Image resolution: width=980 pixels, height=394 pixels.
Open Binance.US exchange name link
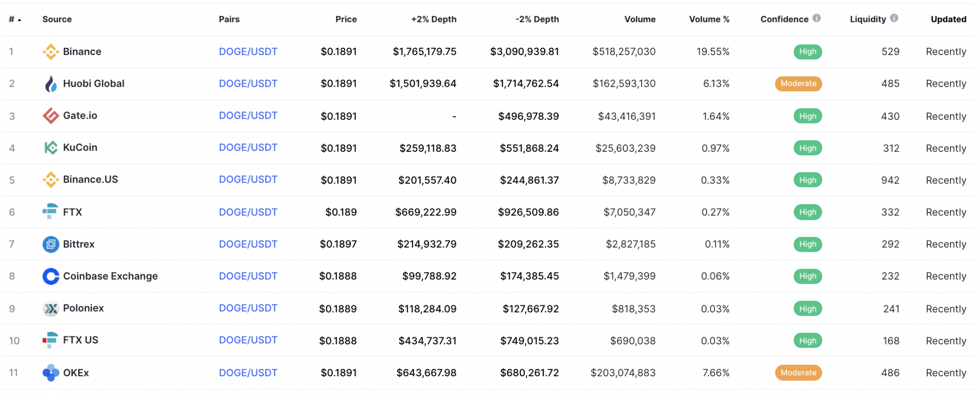pos(90,180)
